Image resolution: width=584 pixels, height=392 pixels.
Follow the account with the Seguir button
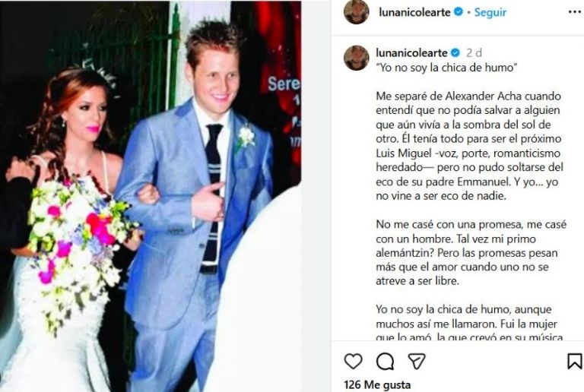coord(490,12)
